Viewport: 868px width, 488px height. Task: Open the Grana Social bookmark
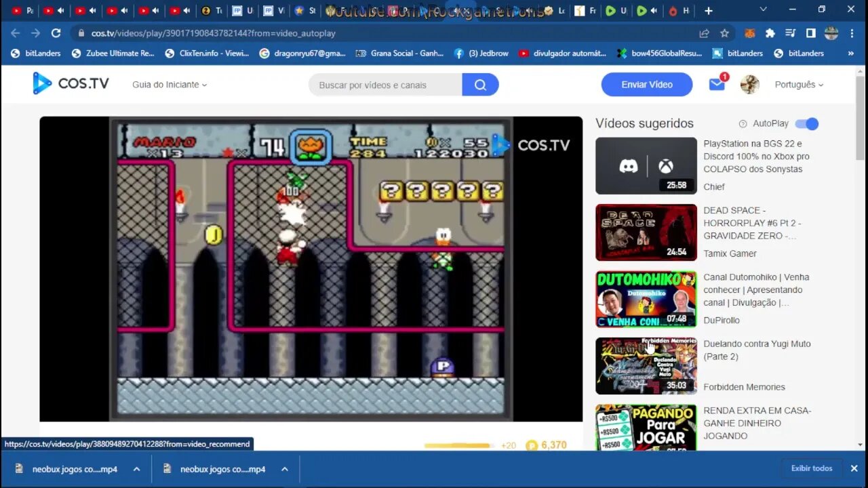tap(399, 53)
